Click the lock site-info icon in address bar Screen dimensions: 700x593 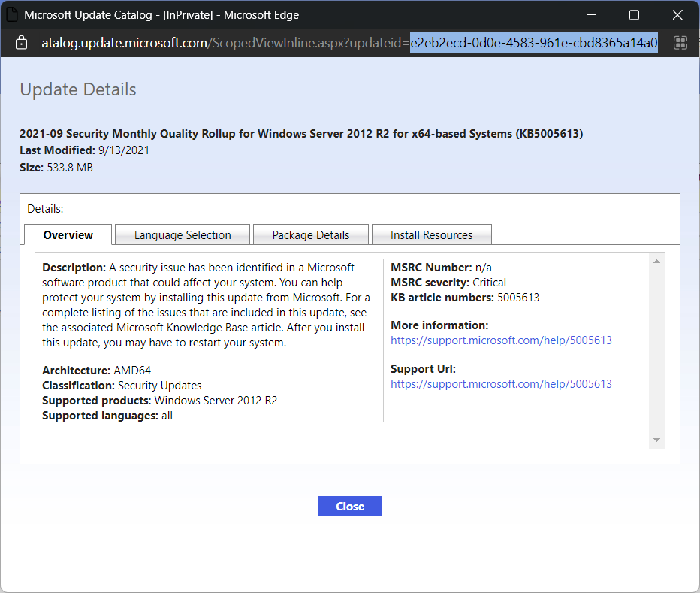(21, 43)
